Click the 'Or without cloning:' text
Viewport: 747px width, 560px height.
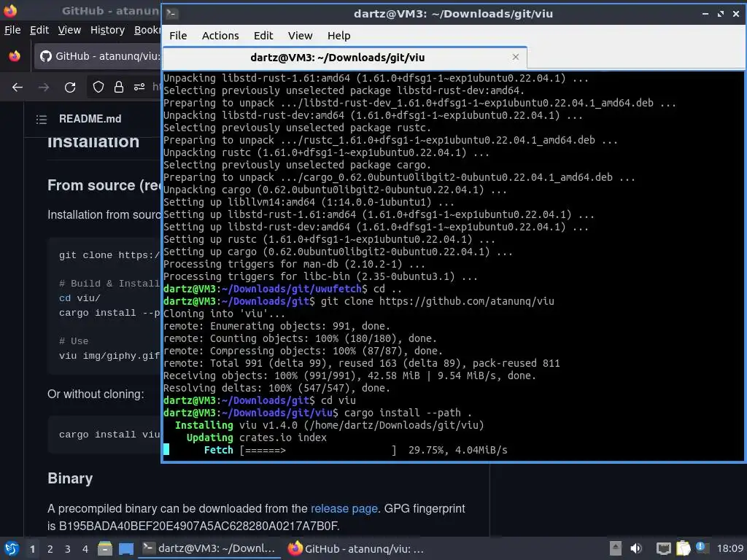pyautogui.click(x=96, y=394)
